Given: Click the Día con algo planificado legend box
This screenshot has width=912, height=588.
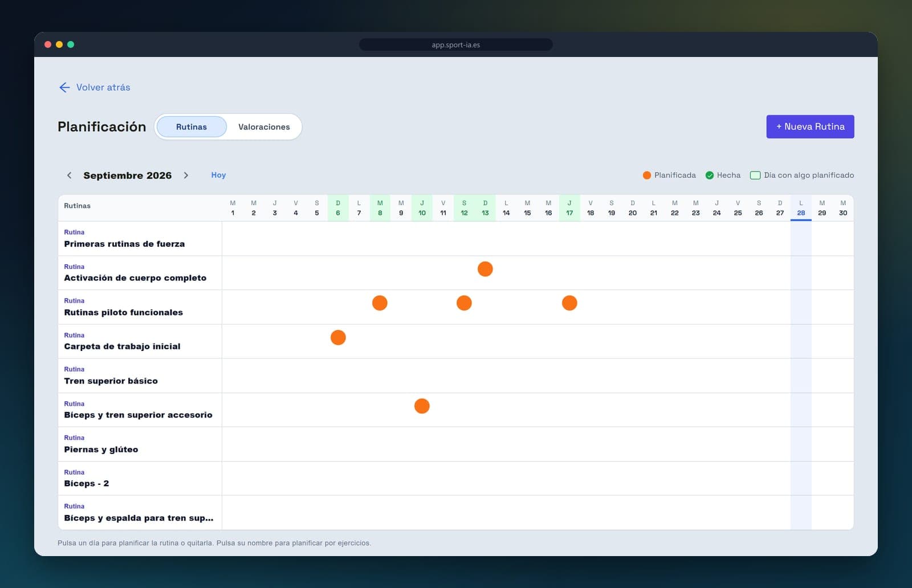Looking at the screenshot, I should [x=755, y=175].
